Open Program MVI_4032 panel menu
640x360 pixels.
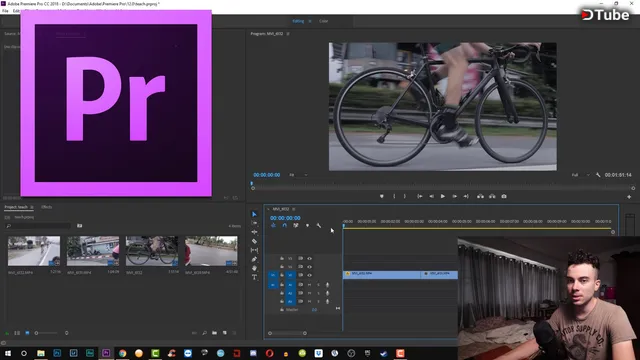coord(288,34)
